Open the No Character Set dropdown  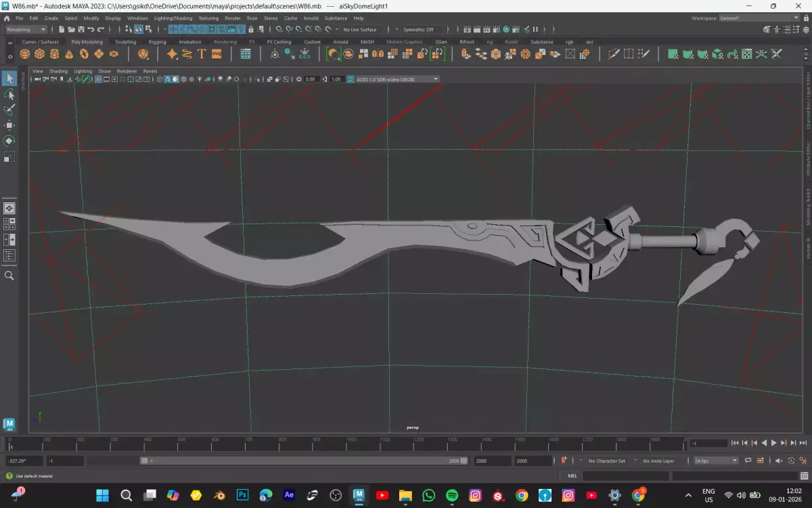click(606, 461)
